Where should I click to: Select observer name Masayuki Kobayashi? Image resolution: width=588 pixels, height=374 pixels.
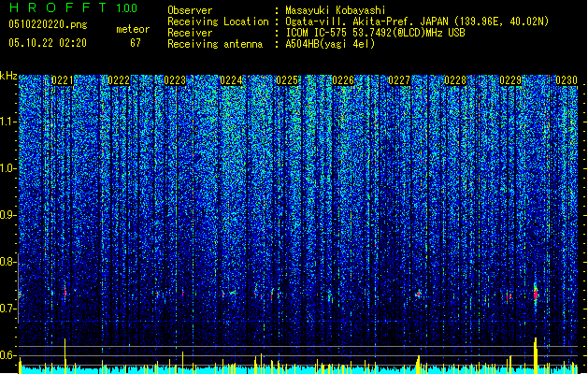pyautogui.click(x=336, y=10)
